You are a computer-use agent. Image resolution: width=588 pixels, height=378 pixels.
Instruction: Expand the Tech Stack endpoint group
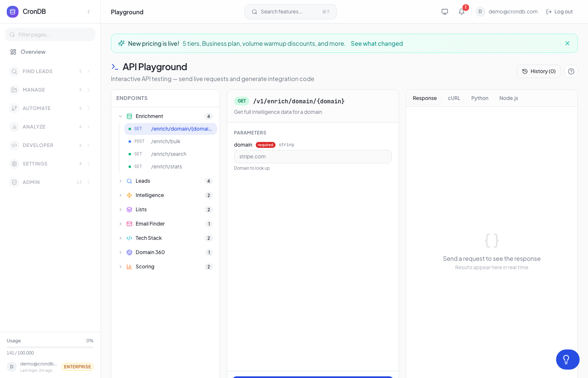click(121, 238)
